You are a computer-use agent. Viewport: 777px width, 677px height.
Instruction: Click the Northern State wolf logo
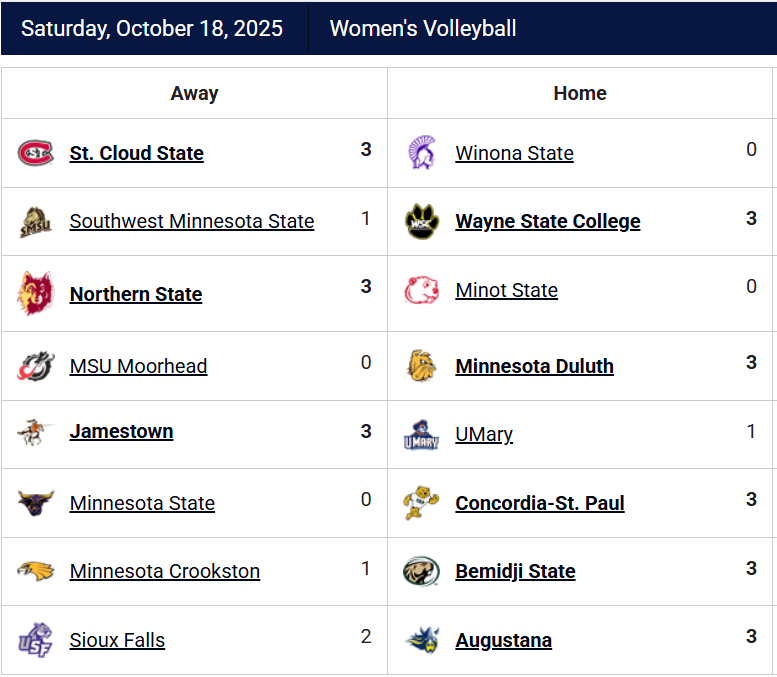coord(35,293)
